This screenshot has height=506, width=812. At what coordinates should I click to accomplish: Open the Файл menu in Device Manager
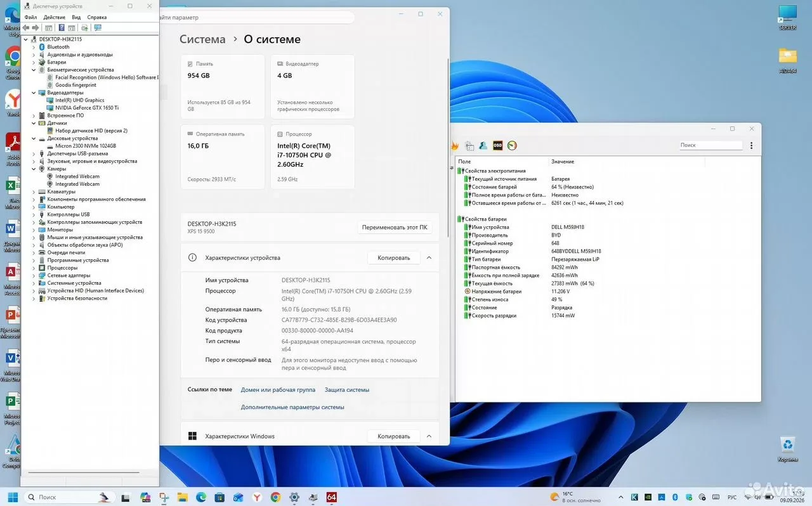pyautogui.click(x=30, y=17)
